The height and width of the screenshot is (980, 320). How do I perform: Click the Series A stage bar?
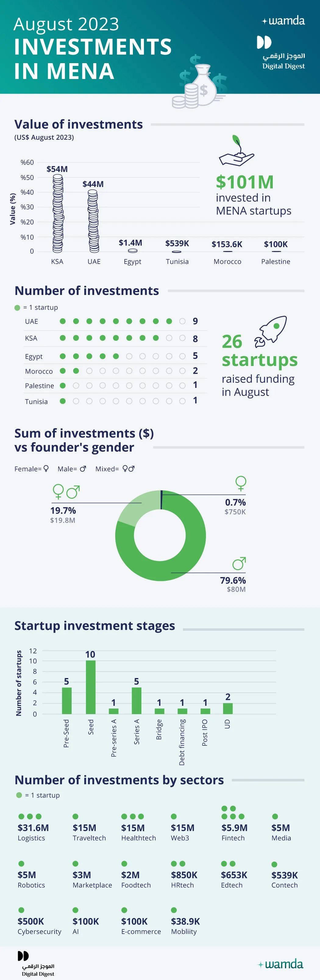click(x=137, y=700)
